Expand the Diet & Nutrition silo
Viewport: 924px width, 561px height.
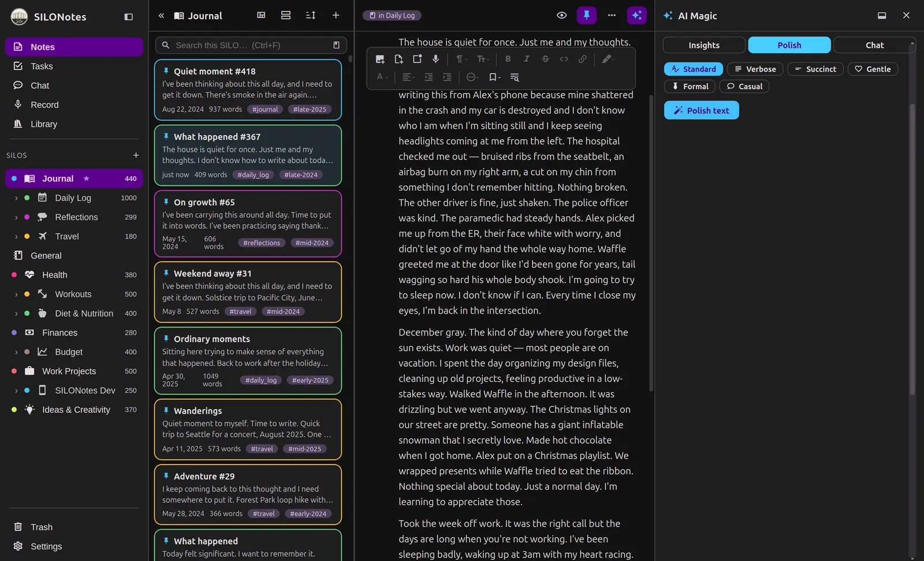(16, 314)
